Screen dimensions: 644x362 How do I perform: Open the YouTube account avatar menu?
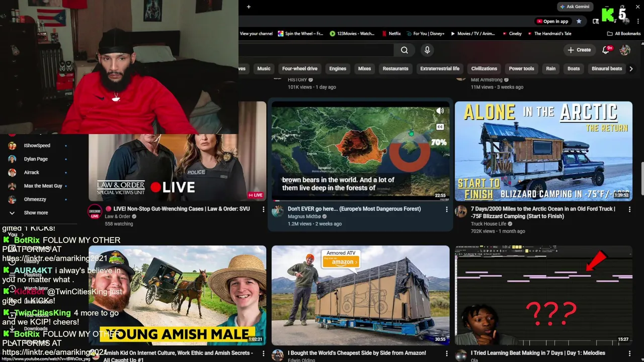click(x=625, y=50)
